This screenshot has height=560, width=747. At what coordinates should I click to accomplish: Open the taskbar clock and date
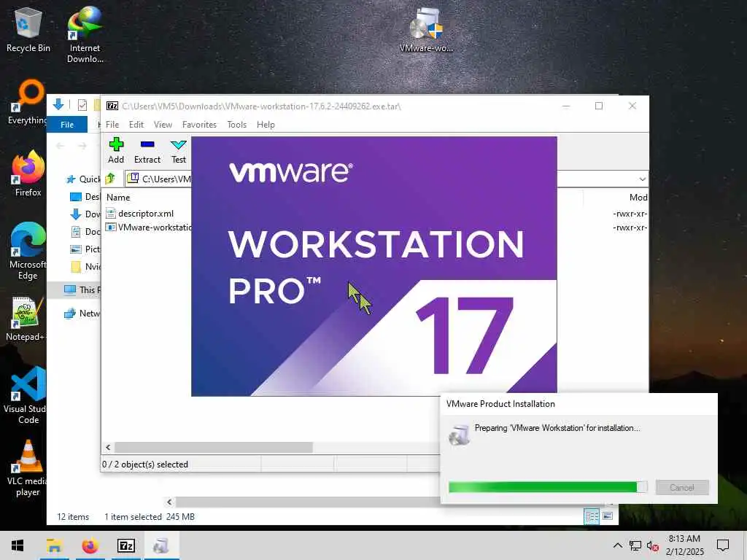pyautogui.click(x=684, y=545)
